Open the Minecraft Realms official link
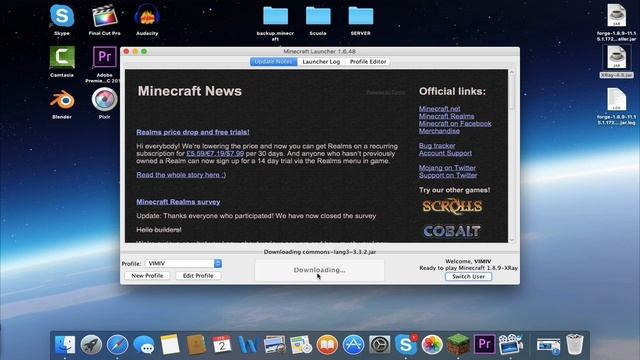The width and height of the screenshot is (640, 360). pyautogui.click(x=447, y=116)
